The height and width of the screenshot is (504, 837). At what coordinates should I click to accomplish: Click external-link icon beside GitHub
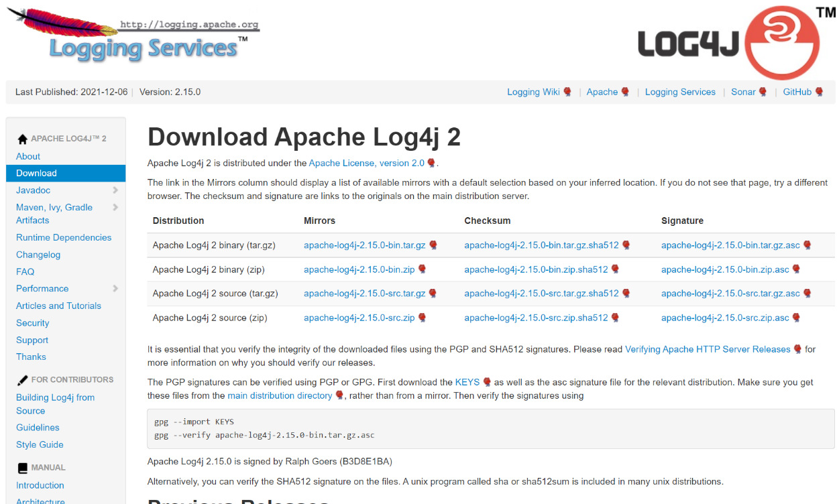pos(819,92)
